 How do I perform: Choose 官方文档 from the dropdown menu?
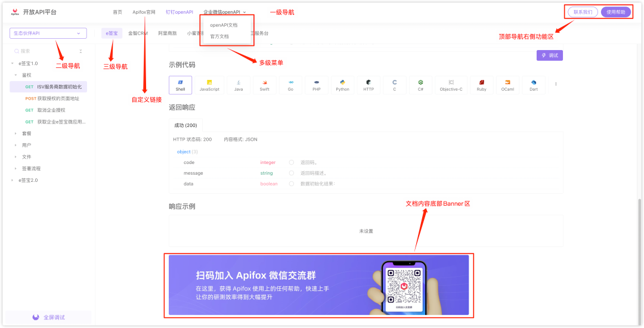219,36
